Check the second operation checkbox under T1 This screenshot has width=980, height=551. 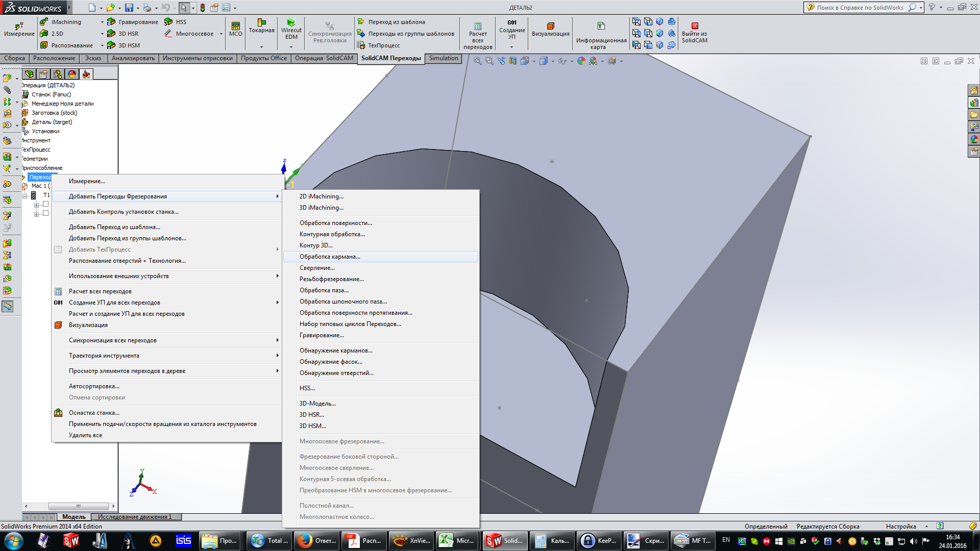(x=45, y=213)
